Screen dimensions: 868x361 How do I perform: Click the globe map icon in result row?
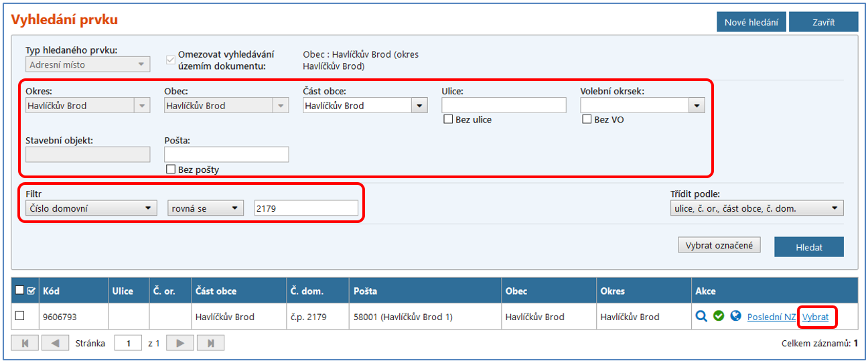pyautogui.click(x=735, y=317)
